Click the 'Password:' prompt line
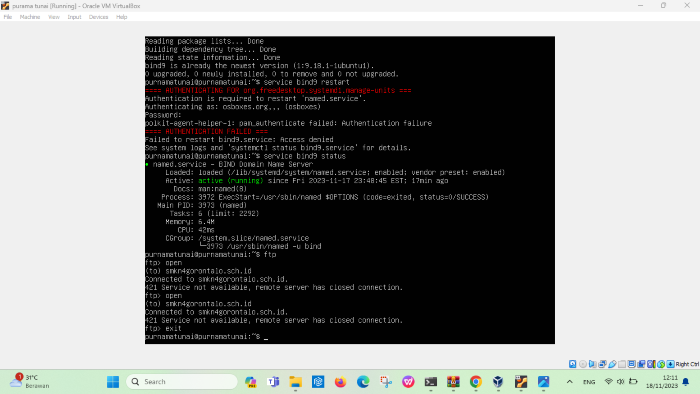Image resolution: width=700 pixels, height=394 pixels. [x=163, y=115]
